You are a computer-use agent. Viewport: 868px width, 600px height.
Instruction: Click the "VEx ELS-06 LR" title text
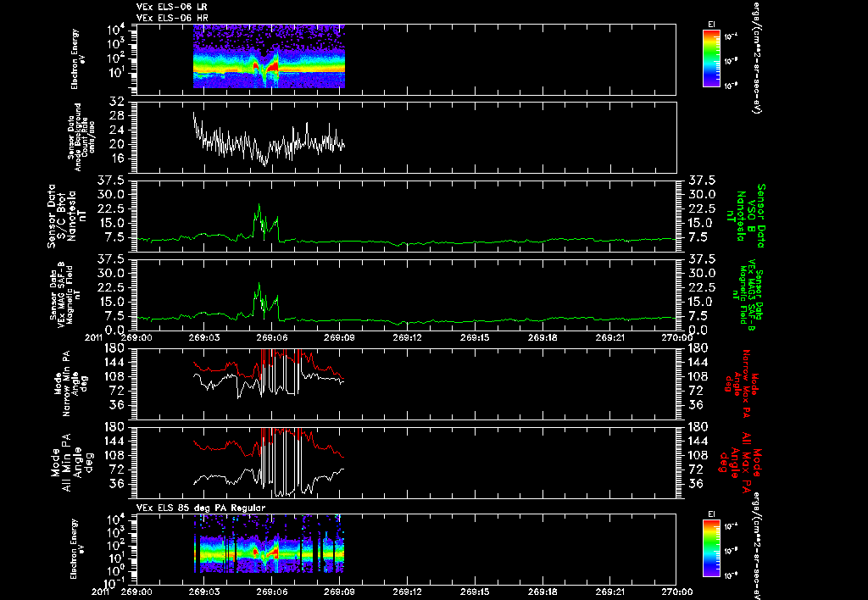171,7
